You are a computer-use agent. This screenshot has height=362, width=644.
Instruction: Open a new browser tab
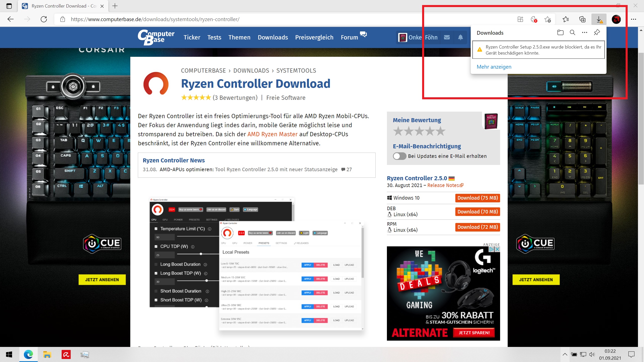coord(115,6)
